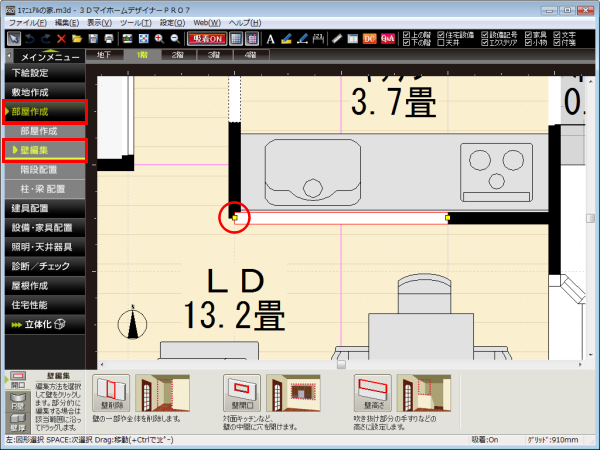600x450 pixels.
Task: Uncheck the 上の階 checkbox
Action: point(406,33)
